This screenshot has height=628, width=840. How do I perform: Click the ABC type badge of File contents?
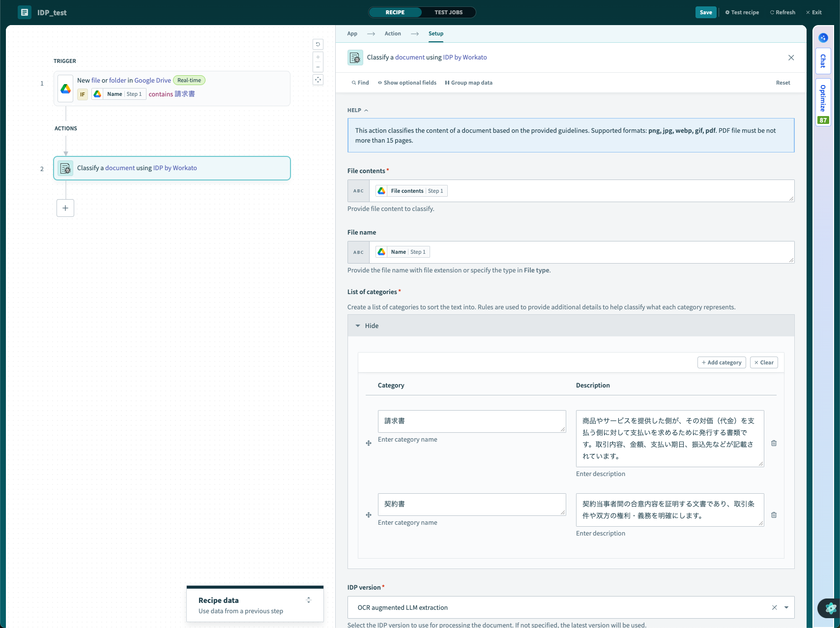(x=358, y=191)
